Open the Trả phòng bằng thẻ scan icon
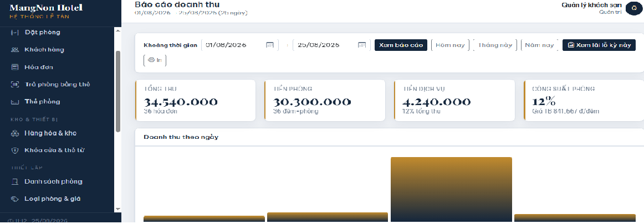The height and width of the screenshot is (224, 644). coord(15,85)
